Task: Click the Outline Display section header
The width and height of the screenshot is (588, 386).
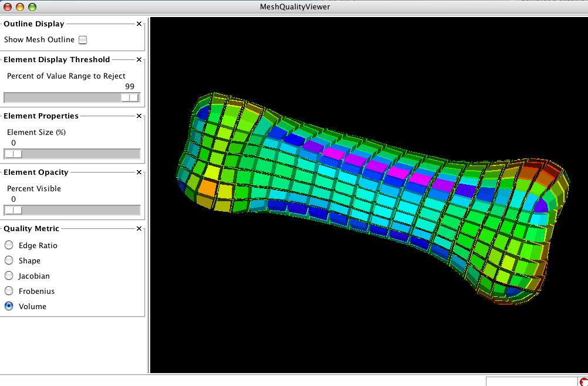Action: tap(34, 24)
